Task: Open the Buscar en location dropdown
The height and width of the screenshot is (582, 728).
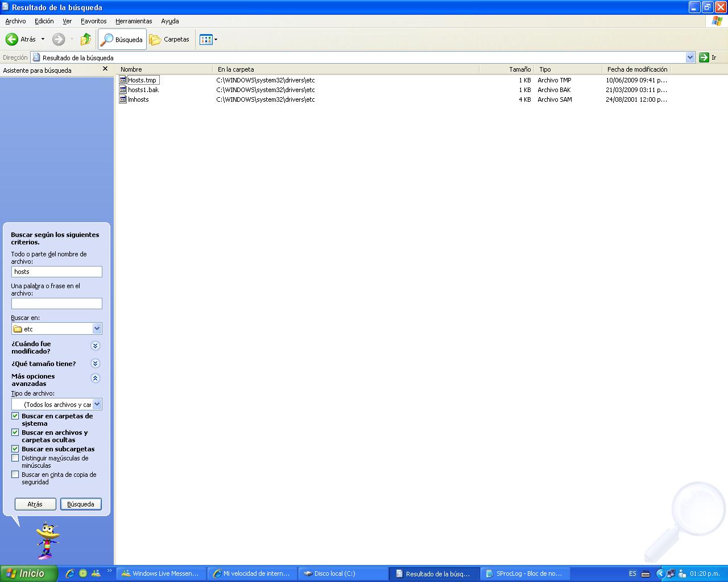Action: tap(97, 329)
